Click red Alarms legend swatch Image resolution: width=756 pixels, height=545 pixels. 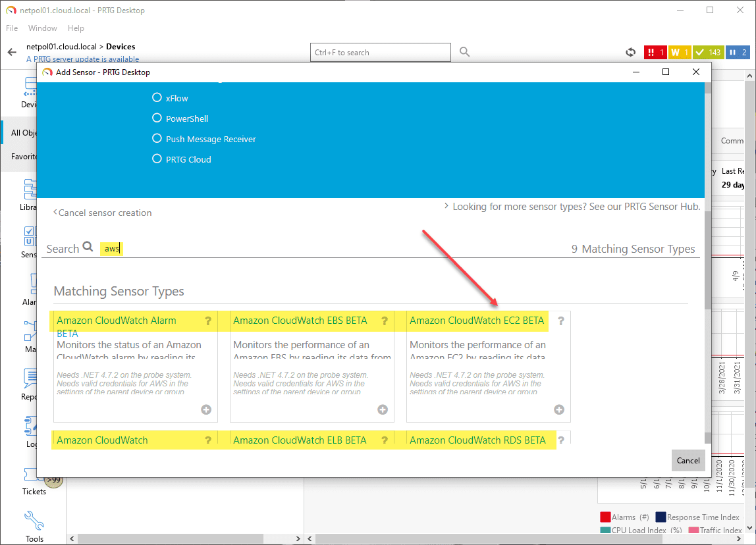coord(605,517)
